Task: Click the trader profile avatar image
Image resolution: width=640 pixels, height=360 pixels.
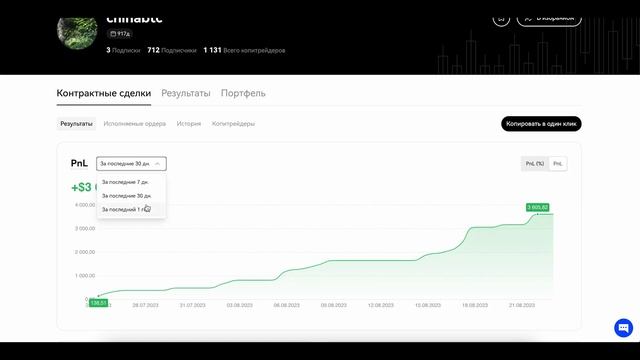Action: tap(77, 33)
